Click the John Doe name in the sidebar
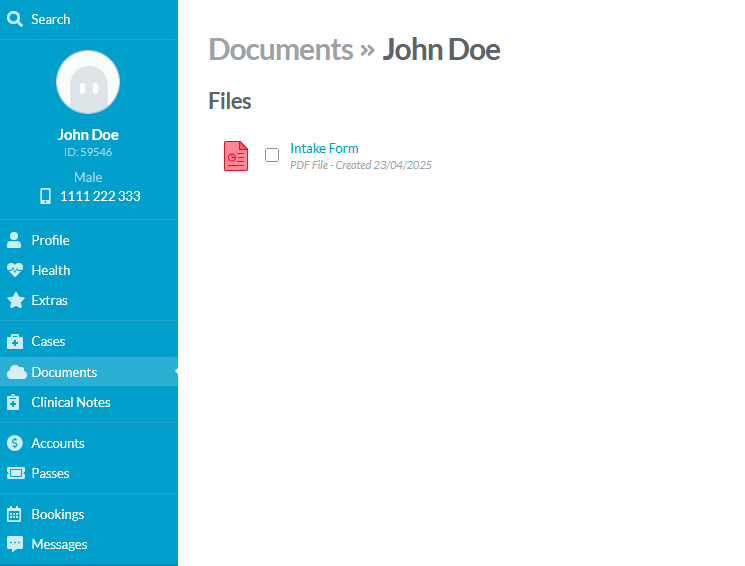 click(88, 134)
